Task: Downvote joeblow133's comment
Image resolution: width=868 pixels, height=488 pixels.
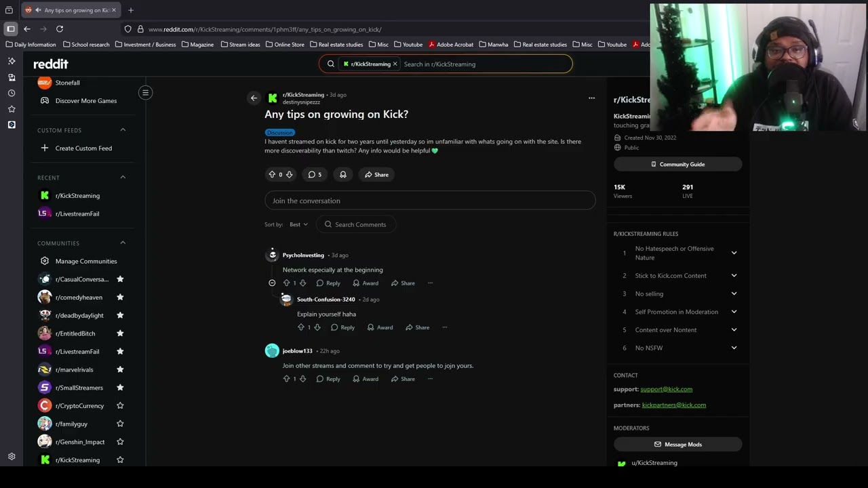Action: click(x=302, y=379)
